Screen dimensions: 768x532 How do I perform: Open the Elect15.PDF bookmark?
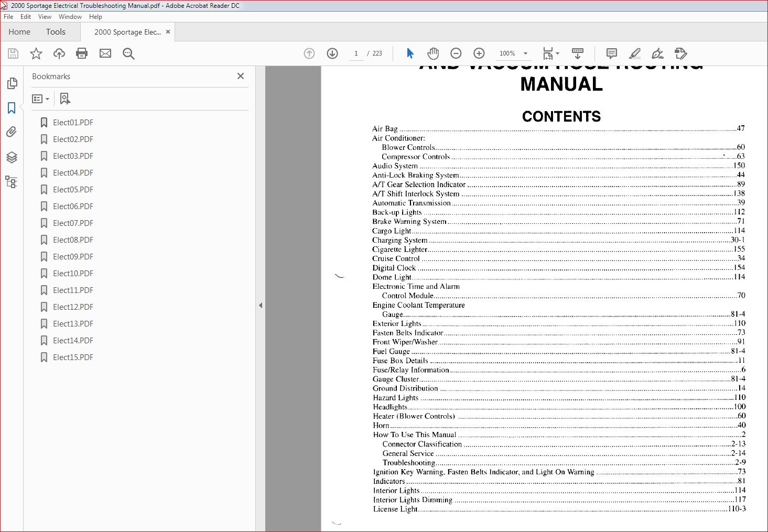click(x=73, y=357)
